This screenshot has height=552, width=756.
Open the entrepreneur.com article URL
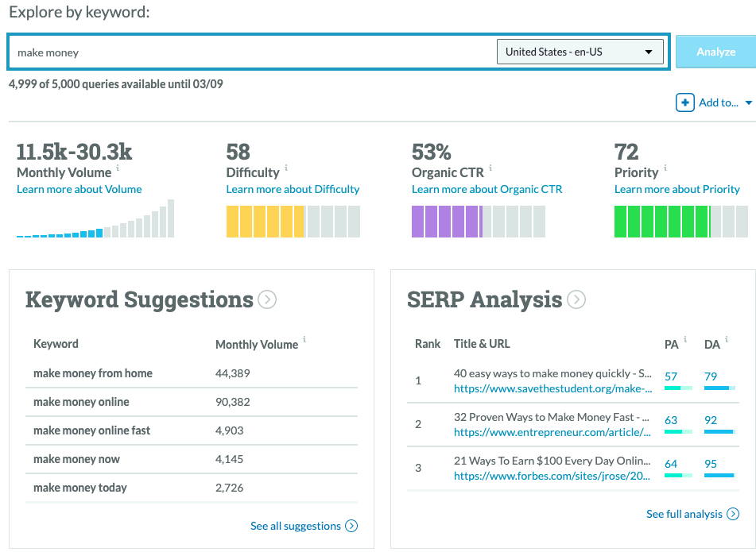[x=552, y=433]
